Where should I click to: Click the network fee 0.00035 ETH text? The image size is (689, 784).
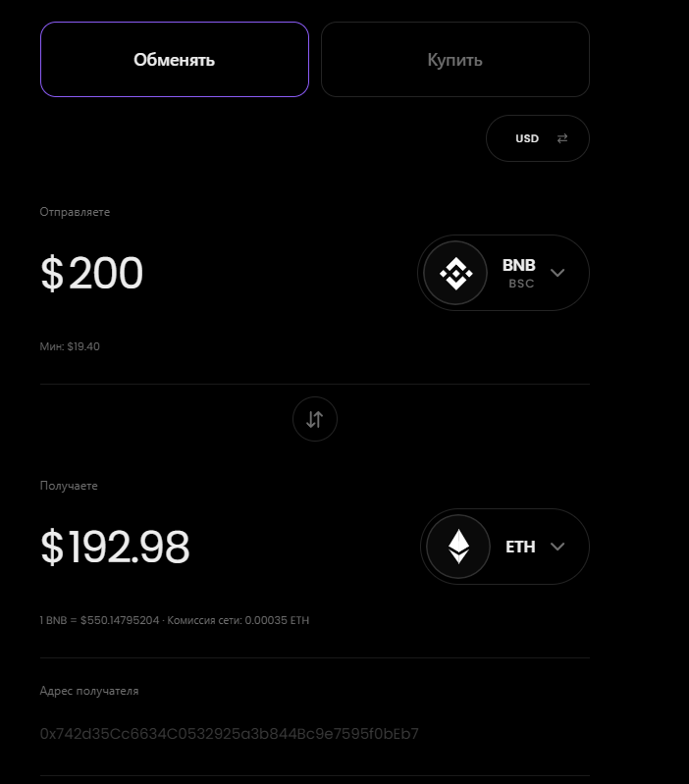point(238,620)
